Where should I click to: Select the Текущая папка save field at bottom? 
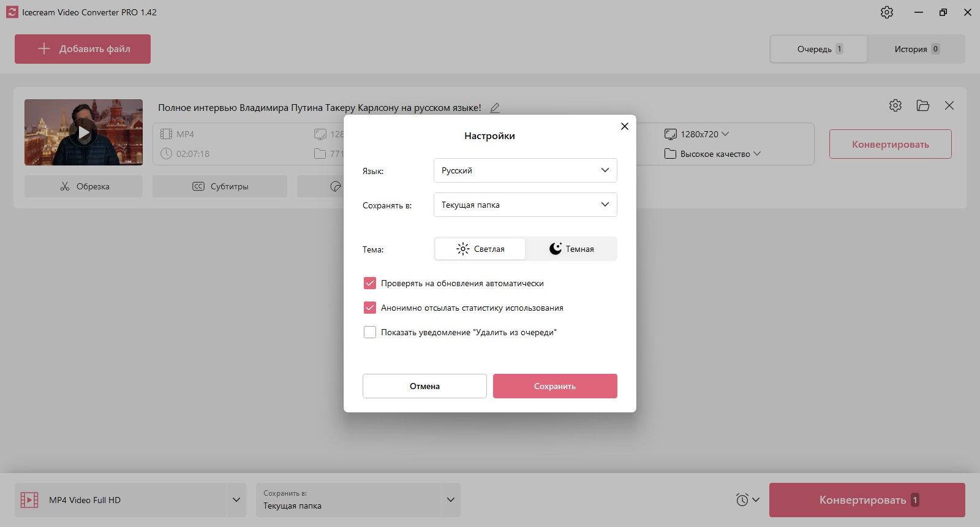coord(349,500)
